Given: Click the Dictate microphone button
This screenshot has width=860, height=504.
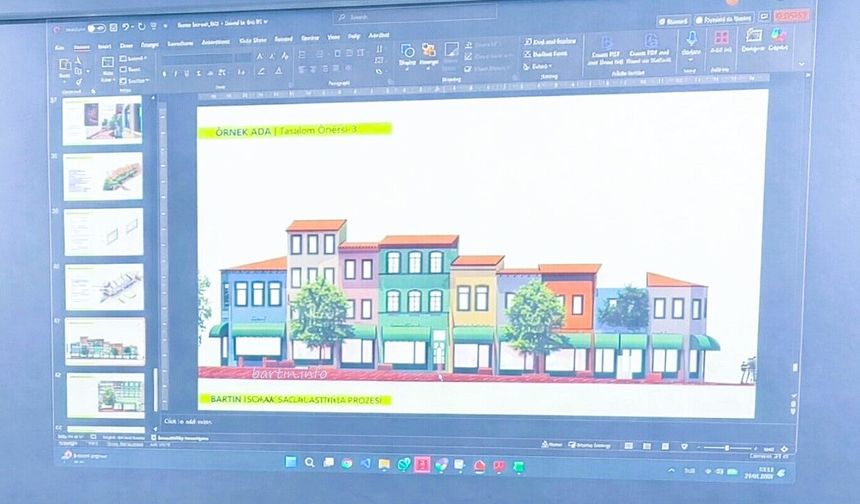Looking at the screenshot, I should pos(691,44).
